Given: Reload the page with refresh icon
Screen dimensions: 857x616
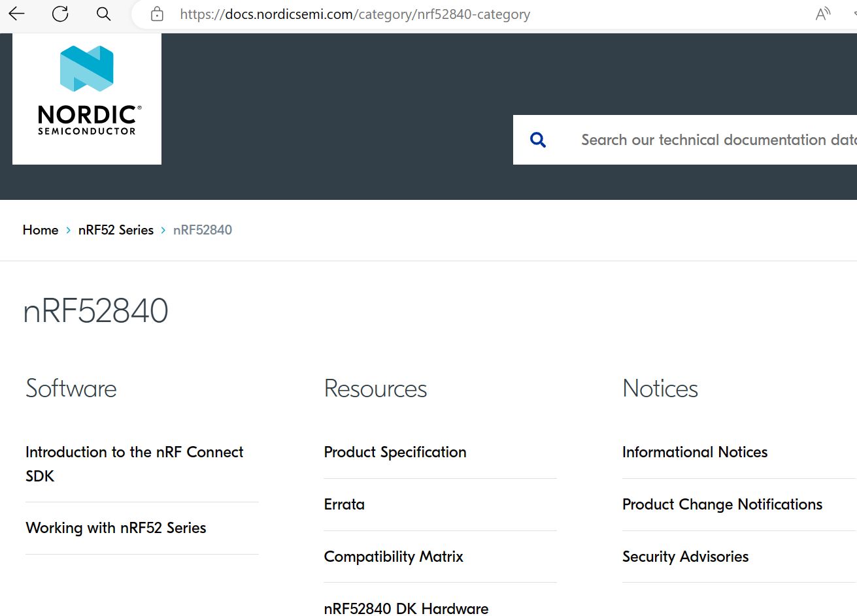Looking at the screenshot, I should coord(60,14).
